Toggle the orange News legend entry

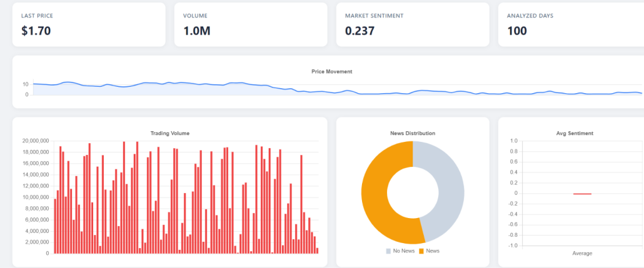tap(430, 251)
